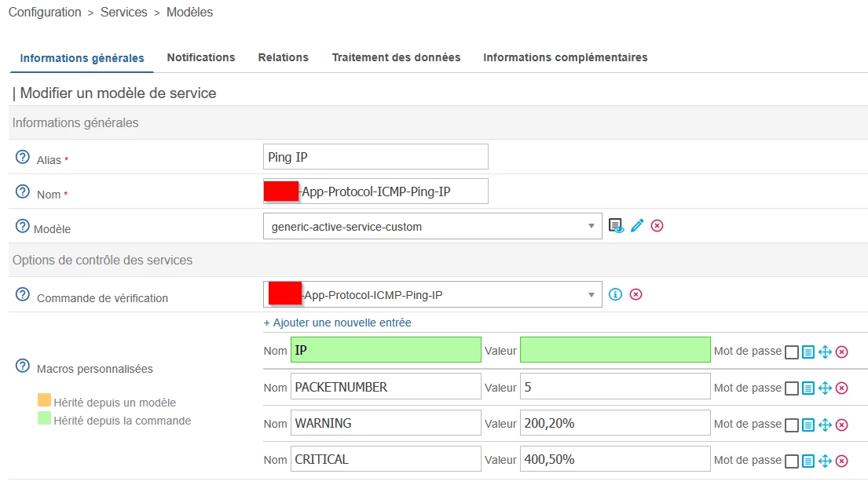Open description for the WARNING macro

coord(808,425)
